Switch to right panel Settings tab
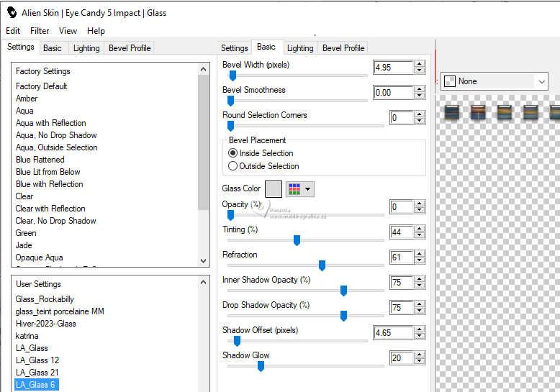This screenshot has height=392, width=560. (234, 48)
